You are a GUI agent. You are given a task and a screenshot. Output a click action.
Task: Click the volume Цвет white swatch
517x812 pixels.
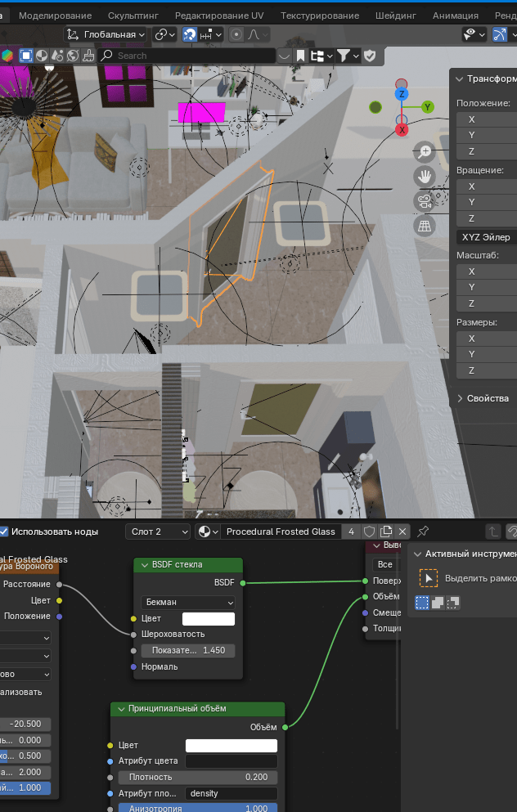coord(231,745)
